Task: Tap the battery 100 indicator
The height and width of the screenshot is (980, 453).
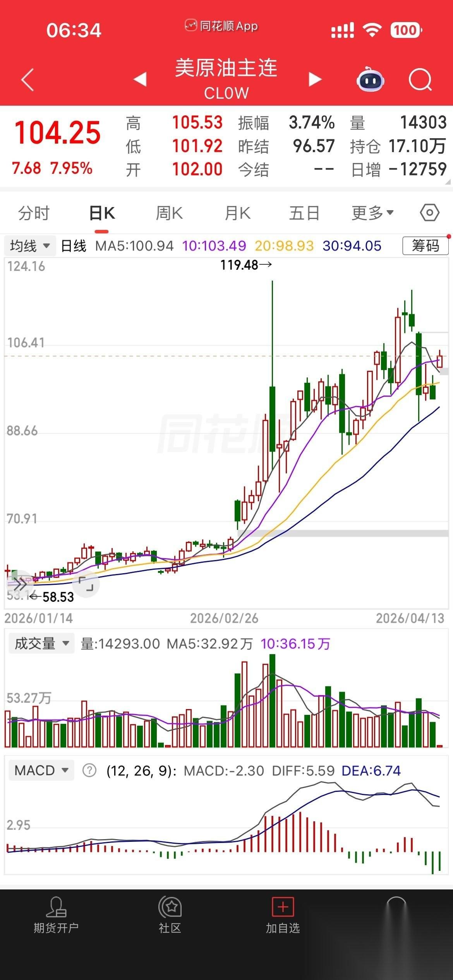Action: point(406,30)
